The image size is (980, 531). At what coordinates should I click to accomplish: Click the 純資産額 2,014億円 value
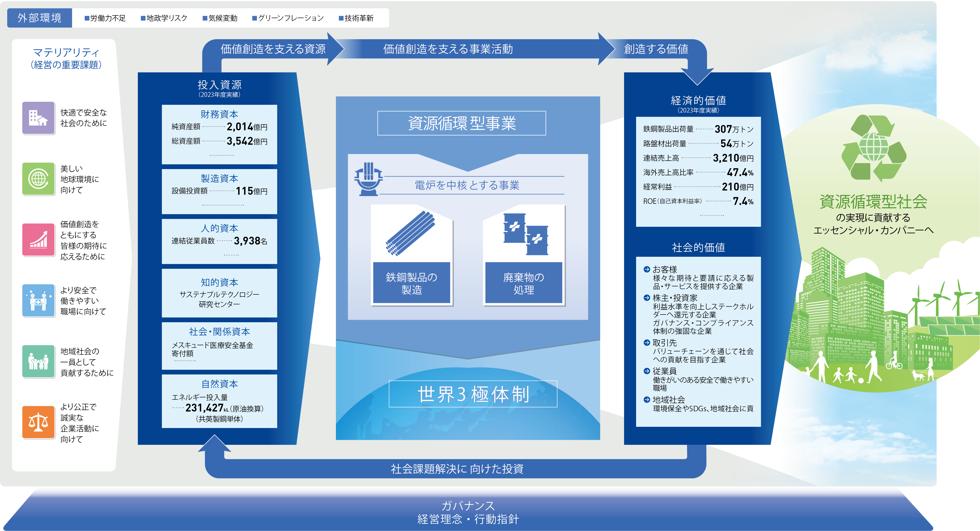[x=219, y=127]
